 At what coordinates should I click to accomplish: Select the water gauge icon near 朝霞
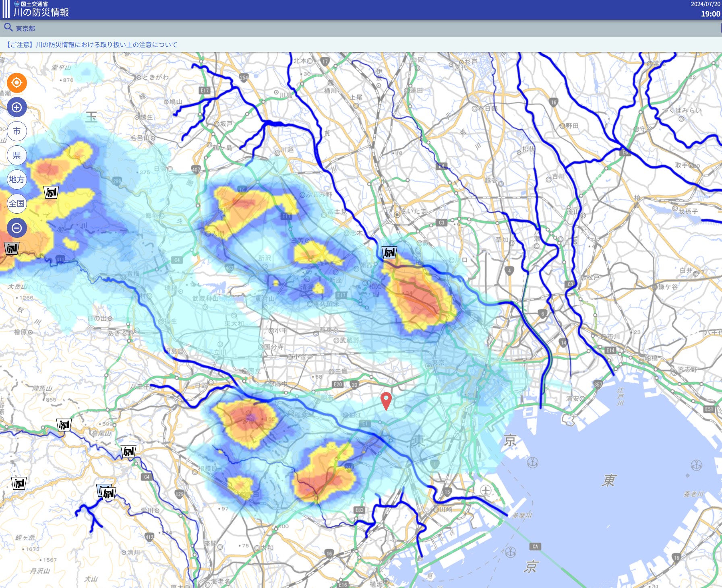click(389, 253)
